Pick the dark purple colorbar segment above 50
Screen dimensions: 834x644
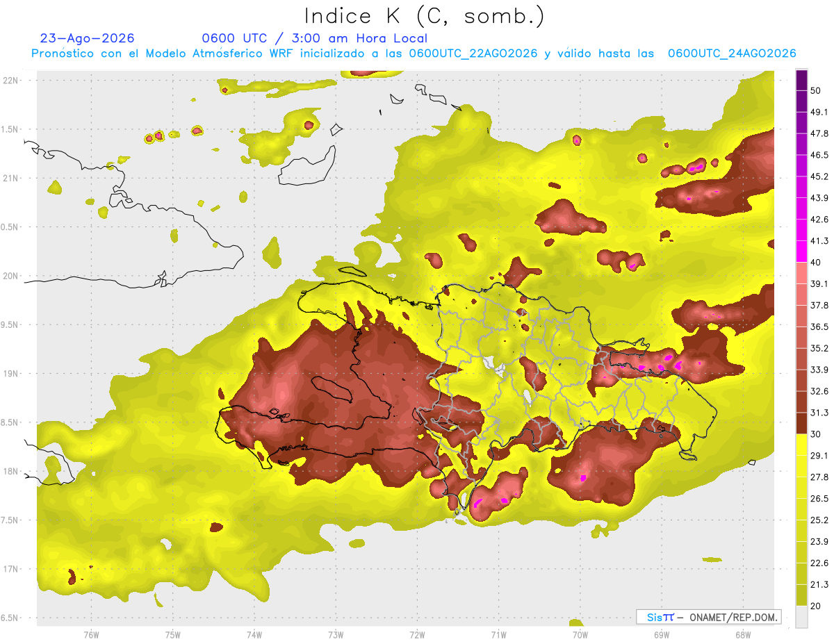click(801, 80)
